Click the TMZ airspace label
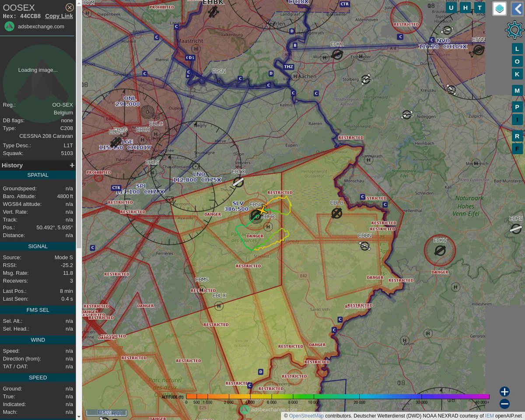Screen dimensions: 525x420 pyautogui.click(x=288, y=66)
